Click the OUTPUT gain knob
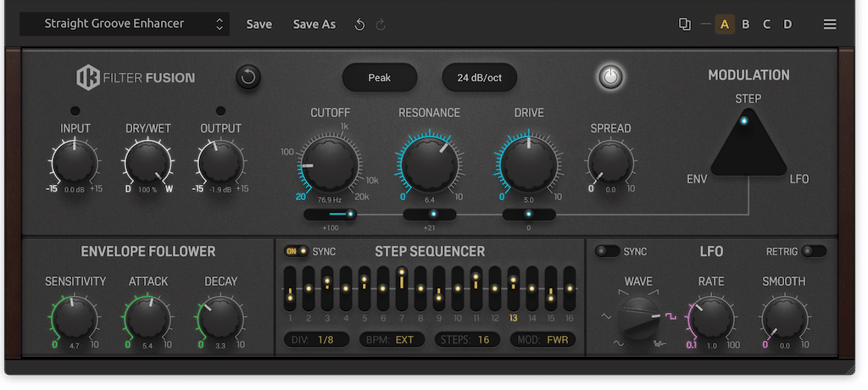The width and height of the screenshot is (868, 390). click(220, 162)
